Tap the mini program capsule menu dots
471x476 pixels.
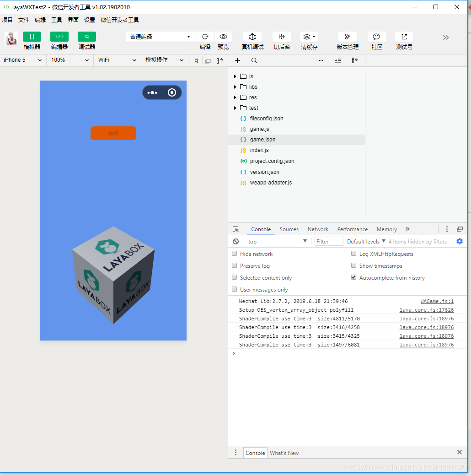(x=152, y=92)
